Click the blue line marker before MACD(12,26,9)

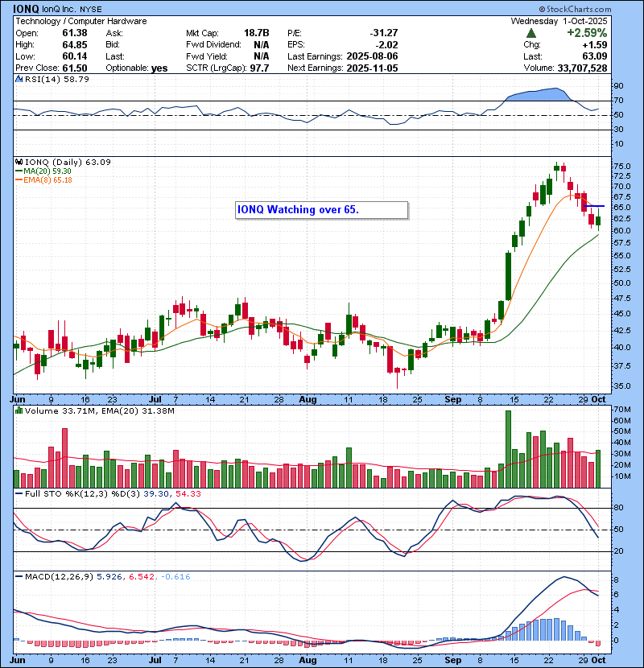(19, 577)
